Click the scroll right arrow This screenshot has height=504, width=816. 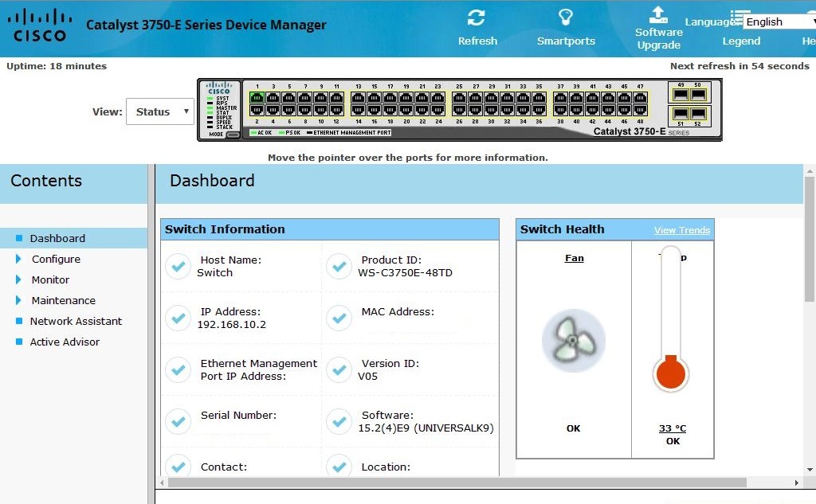pyautogui.click(x=796, y=483)
